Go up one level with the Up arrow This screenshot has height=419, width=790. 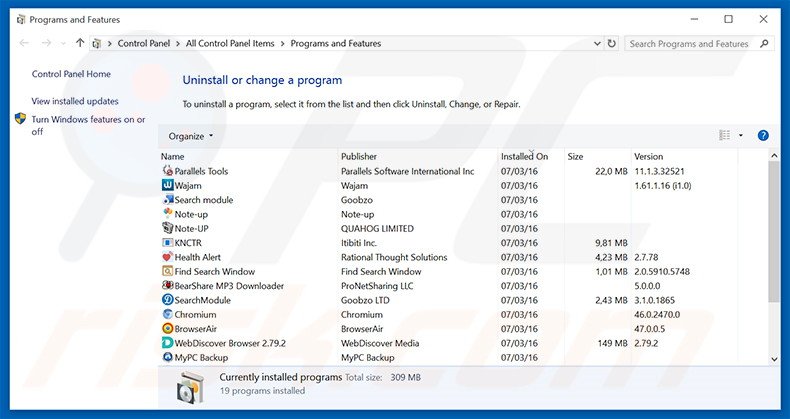click(80, 43)
